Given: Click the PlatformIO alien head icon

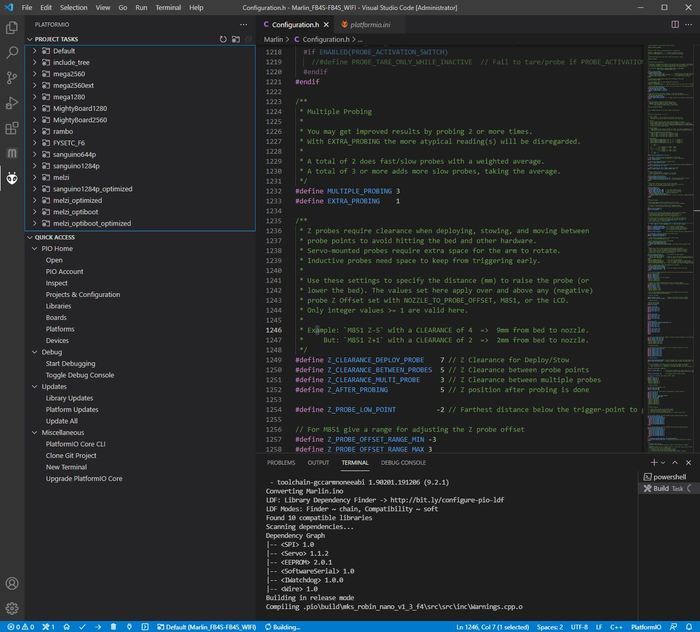Looking at the screenshot, I should coord(12,179).
